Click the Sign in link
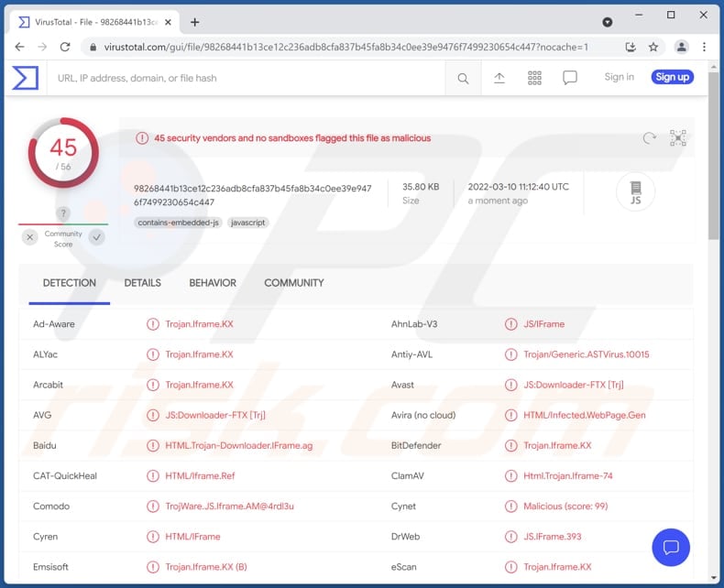 point(620,77)
